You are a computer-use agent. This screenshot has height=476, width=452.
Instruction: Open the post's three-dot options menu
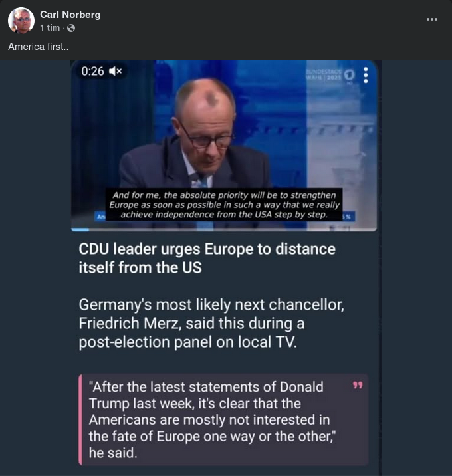(x=432, y=19)
